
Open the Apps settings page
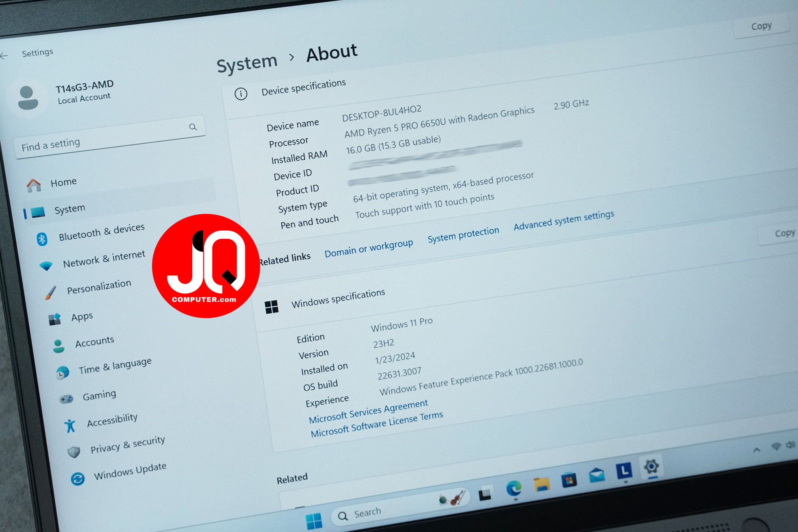(x=82, y=317)
